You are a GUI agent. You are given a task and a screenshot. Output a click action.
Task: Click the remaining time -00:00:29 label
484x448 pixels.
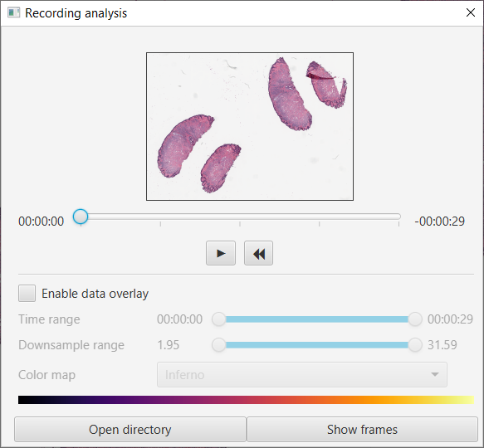pyautogui.click(x=439, y=222)
